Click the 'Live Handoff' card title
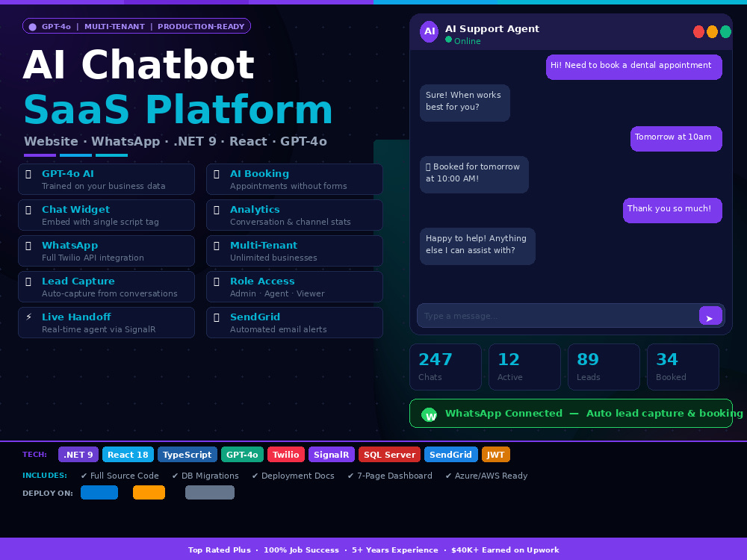Viewport: 747px width, 560px height. 76,317
